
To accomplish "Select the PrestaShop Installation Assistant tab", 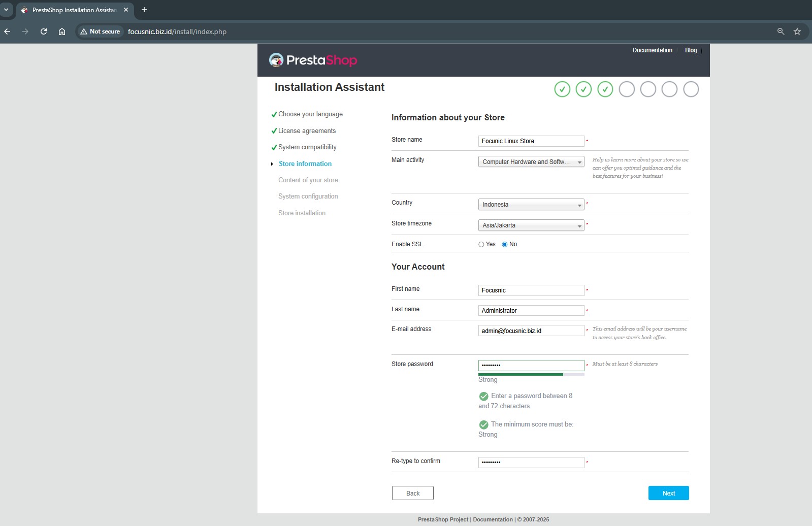I will [74, 10].
